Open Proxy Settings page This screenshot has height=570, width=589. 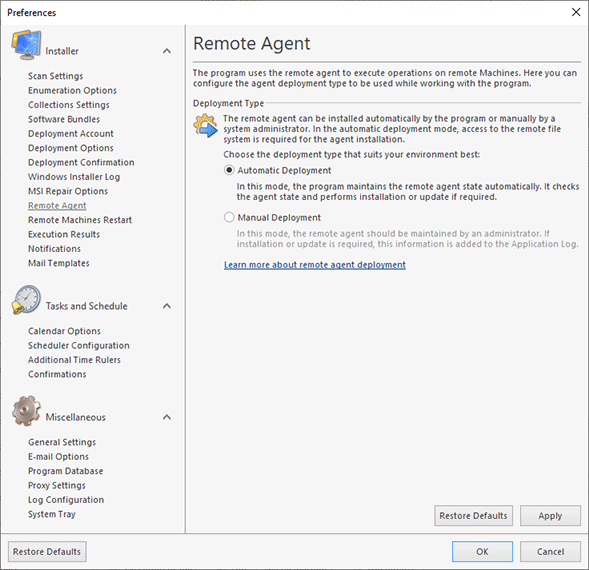pos(57,485)
